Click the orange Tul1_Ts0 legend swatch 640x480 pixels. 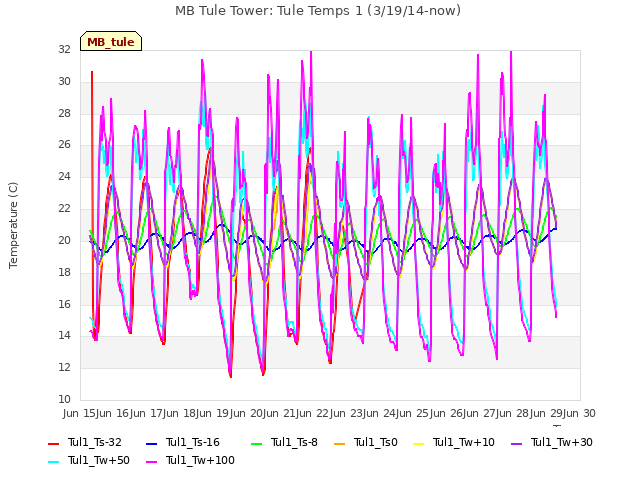(340, 444)
